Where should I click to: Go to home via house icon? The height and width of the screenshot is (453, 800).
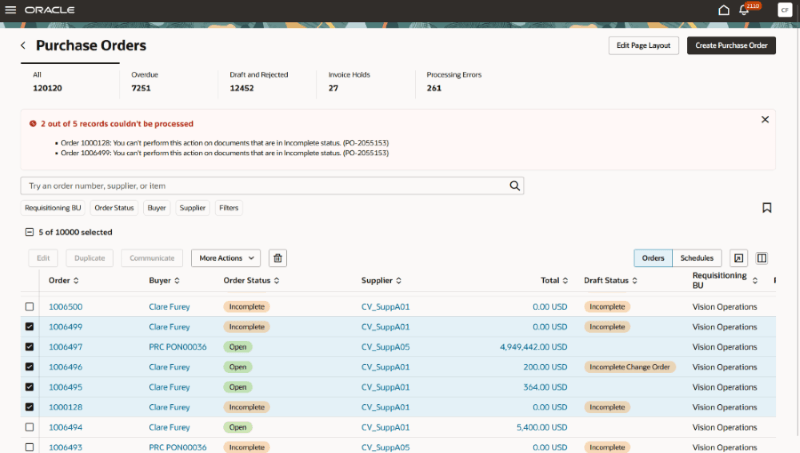[x=723, y=10]
